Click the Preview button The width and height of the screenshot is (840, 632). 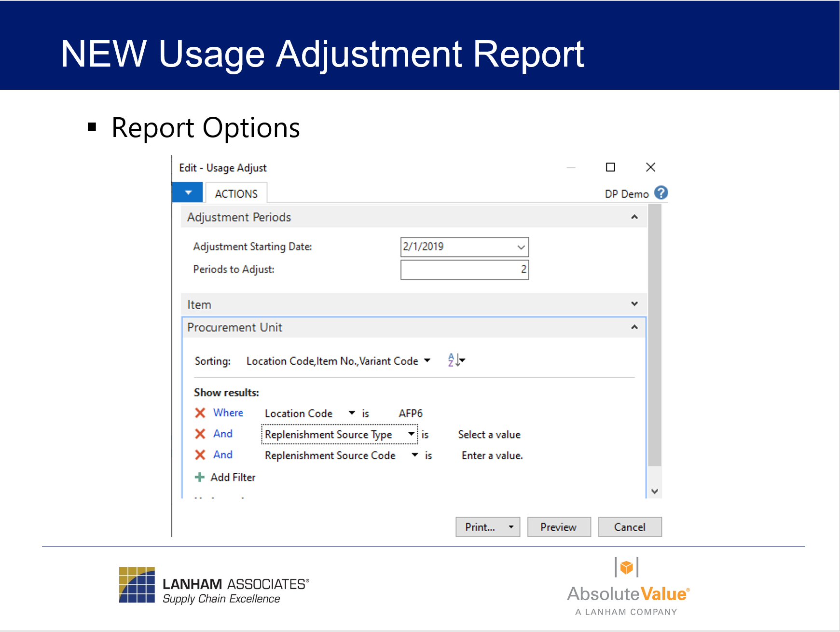(558, 527)
